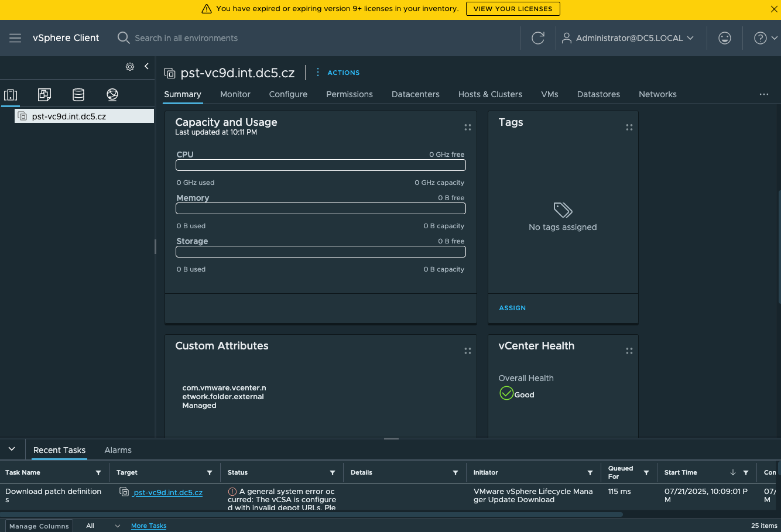Open the Configure tab

point(288,94)
